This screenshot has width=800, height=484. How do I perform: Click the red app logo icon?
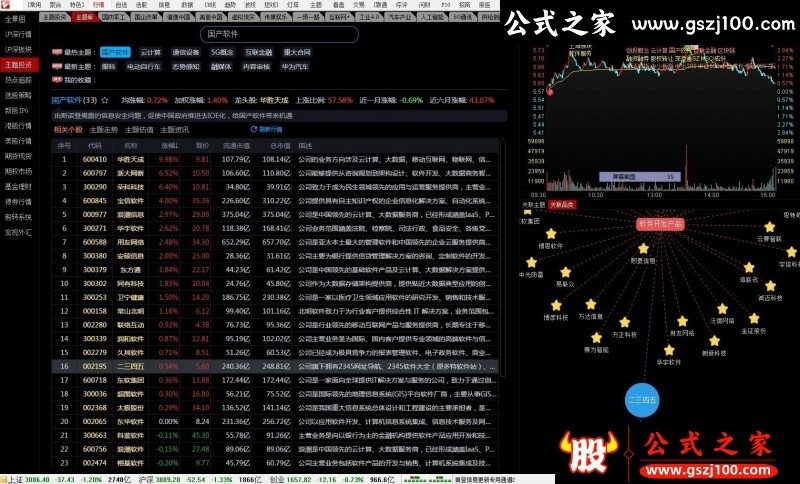[x=6, y=5]
